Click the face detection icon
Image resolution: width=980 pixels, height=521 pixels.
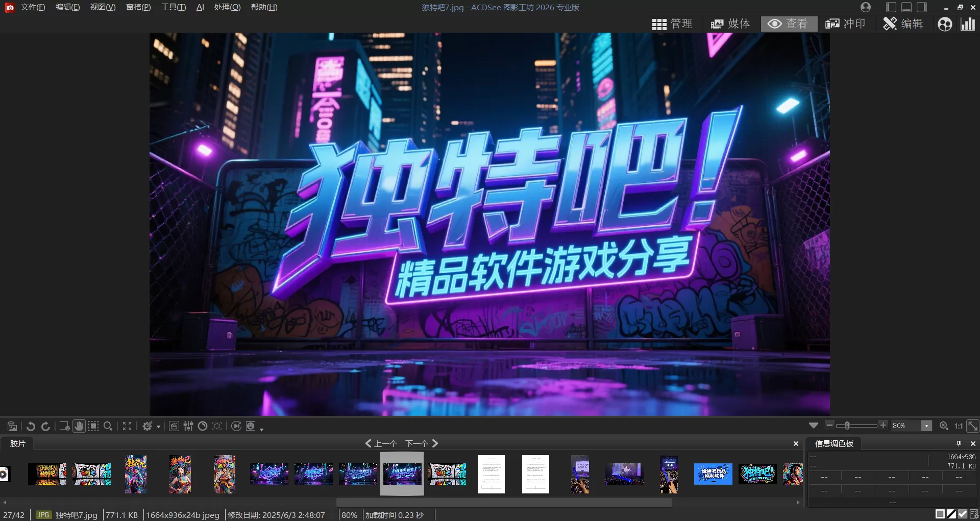(217, 426)
